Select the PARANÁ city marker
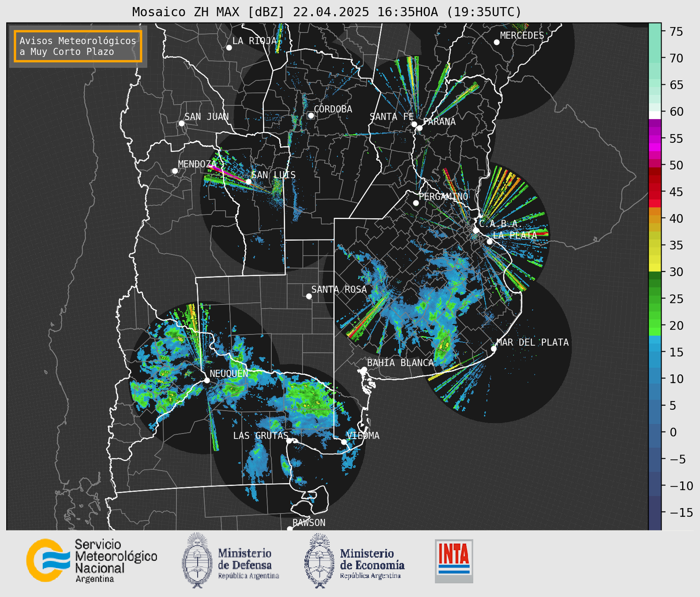This screenshot has height=597, width=700. (420, 128)
